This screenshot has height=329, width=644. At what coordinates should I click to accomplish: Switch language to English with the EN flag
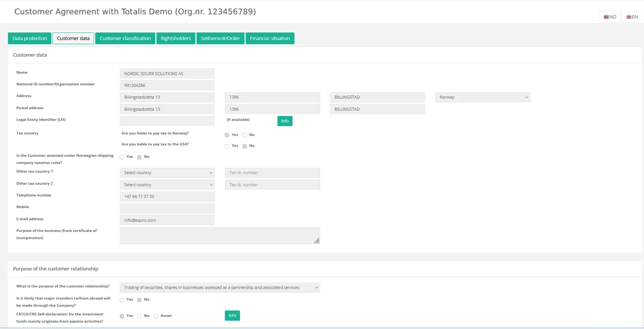point(632,17)
